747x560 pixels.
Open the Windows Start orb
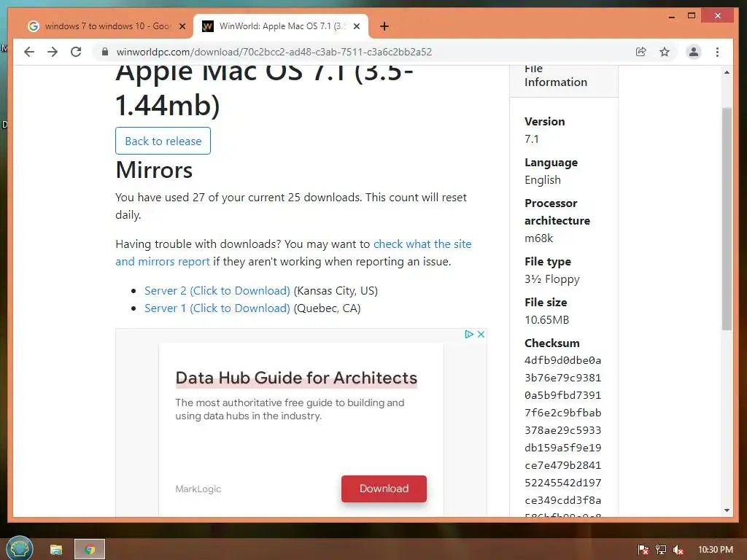coord(19,549)
